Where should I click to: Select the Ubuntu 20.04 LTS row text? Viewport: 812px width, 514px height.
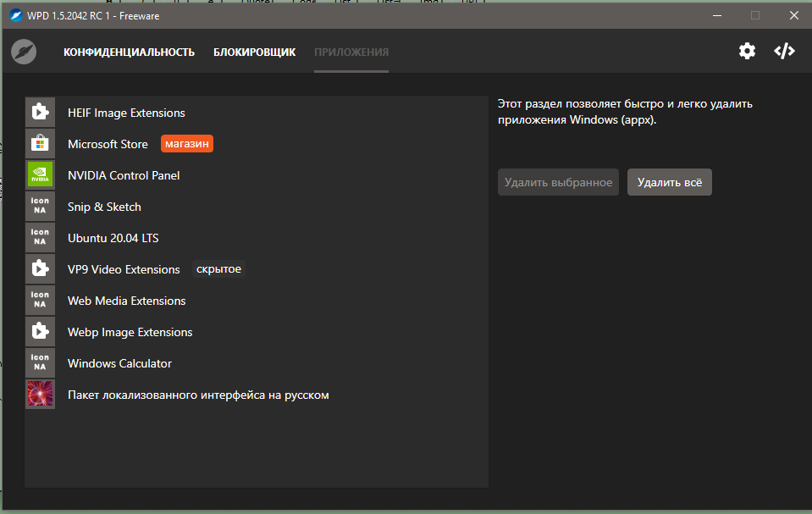tap(113, 238)
